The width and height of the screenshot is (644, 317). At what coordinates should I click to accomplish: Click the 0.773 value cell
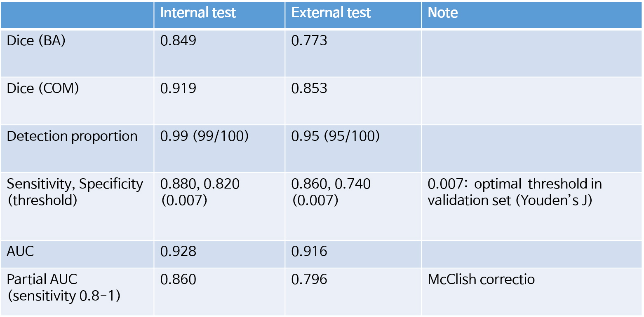[x=309, y=42]
